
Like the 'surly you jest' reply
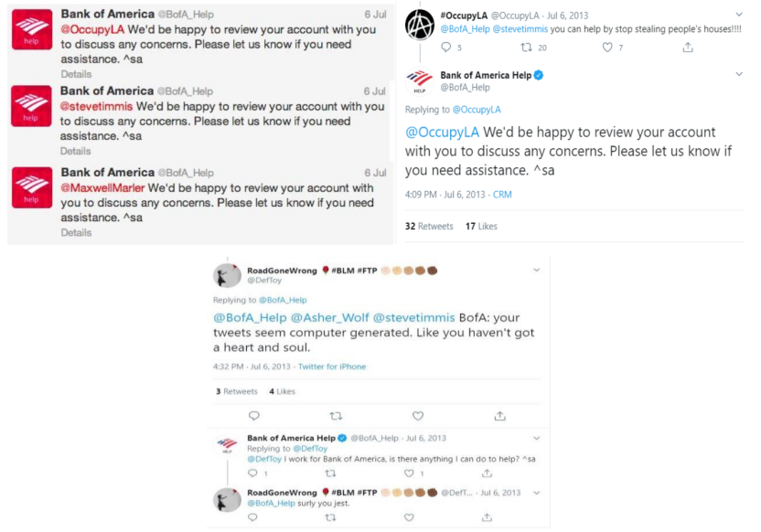[x=409, y=517]
